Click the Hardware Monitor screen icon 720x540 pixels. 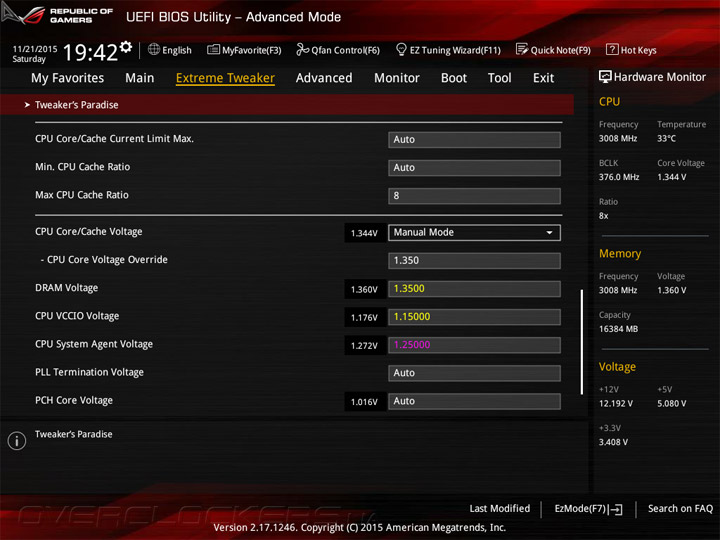(x=605, y=77)
